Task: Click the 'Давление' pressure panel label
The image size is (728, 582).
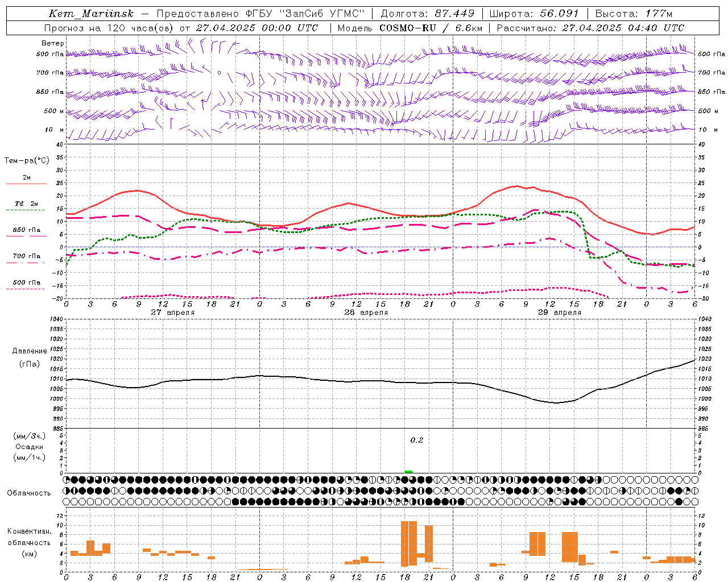Action: coord(30,351)
